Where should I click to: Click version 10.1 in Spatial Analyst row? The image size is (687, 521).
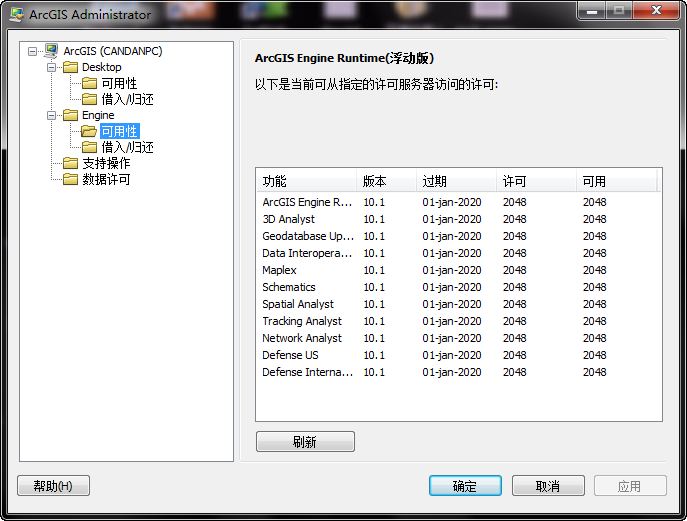[x=374, y=304]
